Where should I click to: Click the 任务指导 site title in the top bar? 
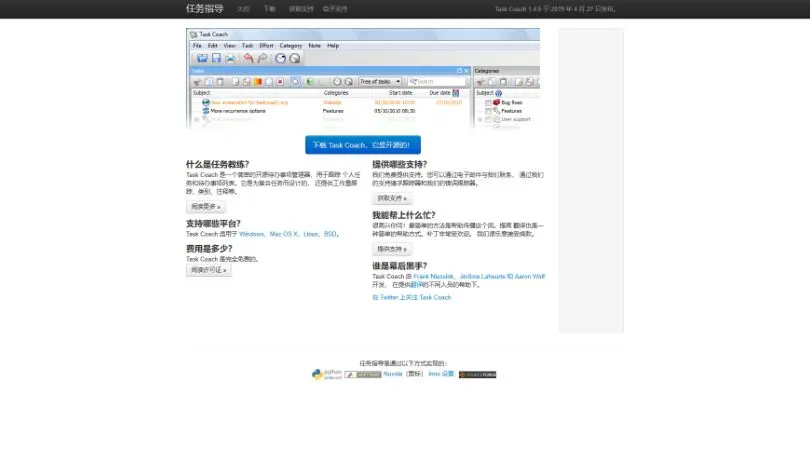(205, 8)
